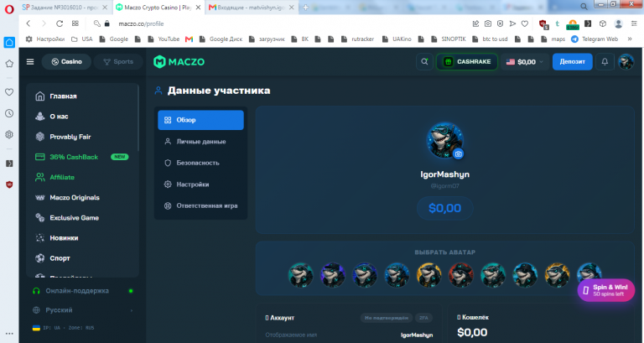Image resolution: width=644 pixels, height=343 pixels.
Task: Select the Настройки profile tab
Action: [201, 184]
